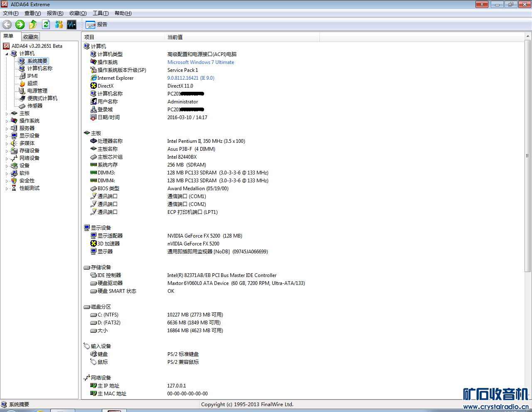532x412 pixels.
Task: Click the vertical scrollbar thumb
Action: click(527, 156)
